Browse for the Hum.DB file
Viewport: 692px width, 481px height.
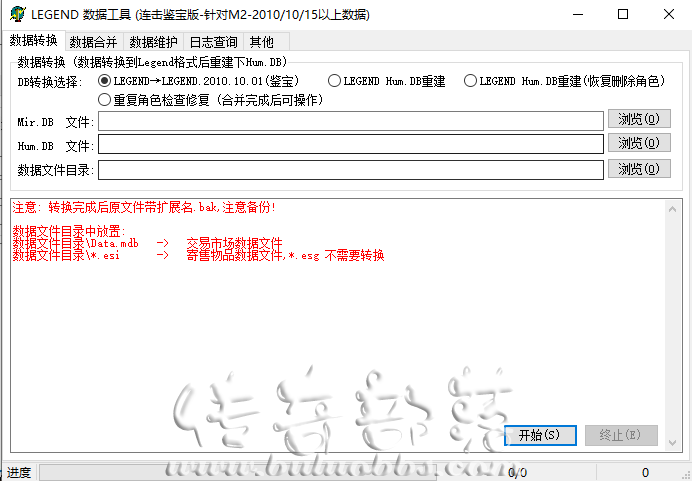pos(639,143)
